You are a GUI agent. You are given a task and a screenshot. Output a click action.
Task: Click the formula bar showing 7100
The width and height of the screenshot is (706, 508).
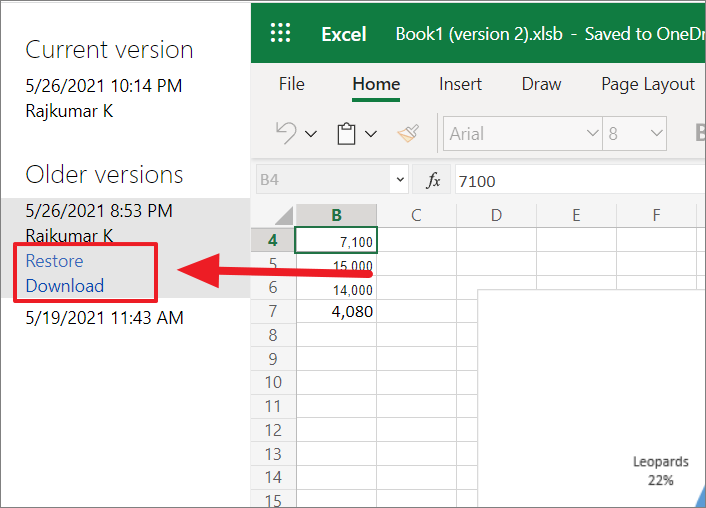click(x=580, y=181)
